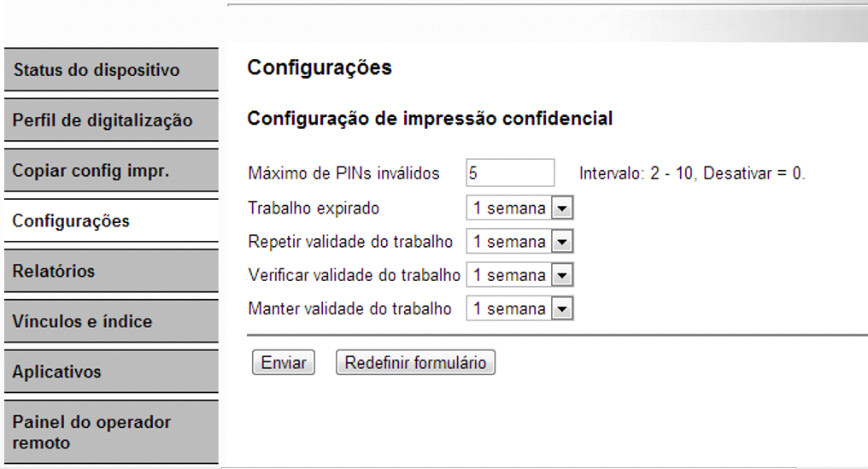
Task: Click the Redefinir formulário button
Action: pos(415,362)
